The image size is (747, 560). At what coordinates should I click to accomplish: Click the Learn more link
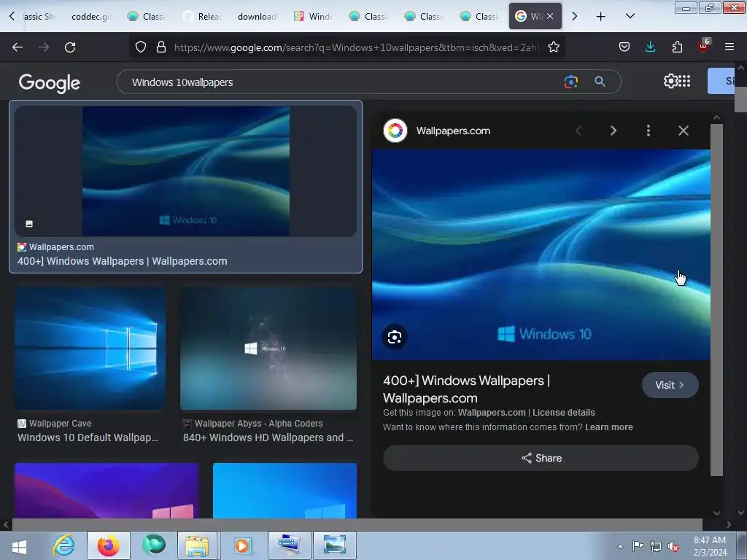[609, 427]
